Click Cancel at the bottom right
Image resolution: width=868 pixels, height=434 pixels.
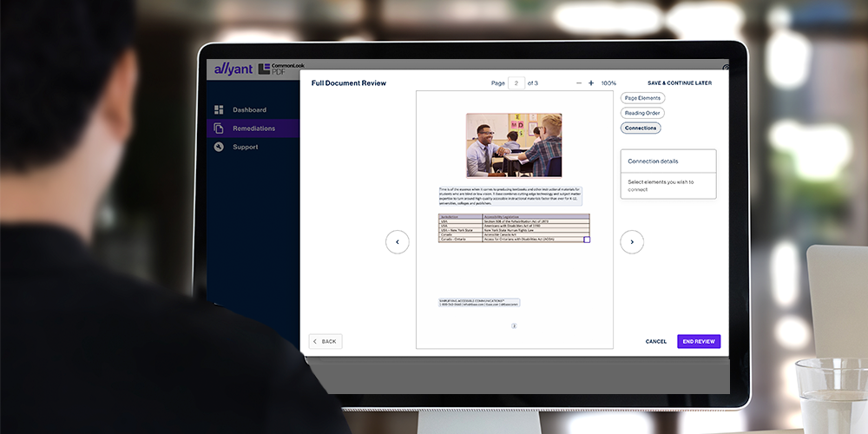[656, 342]
